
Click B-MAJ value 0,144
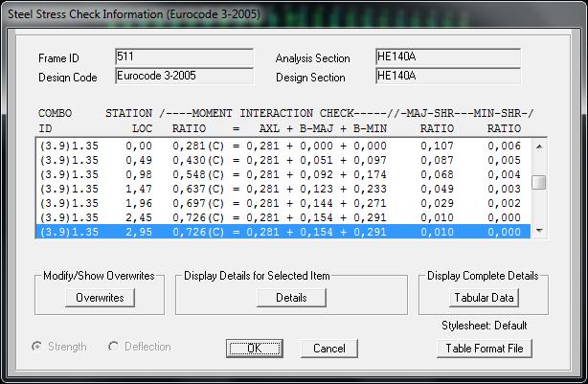click(x=316, y=203)
